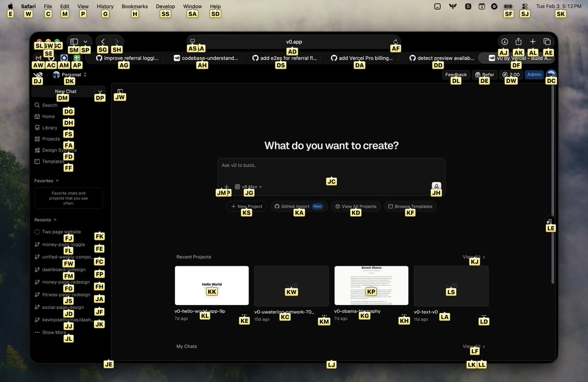Go back to the previous page
The image size is (588, 382).
(103, 42)
